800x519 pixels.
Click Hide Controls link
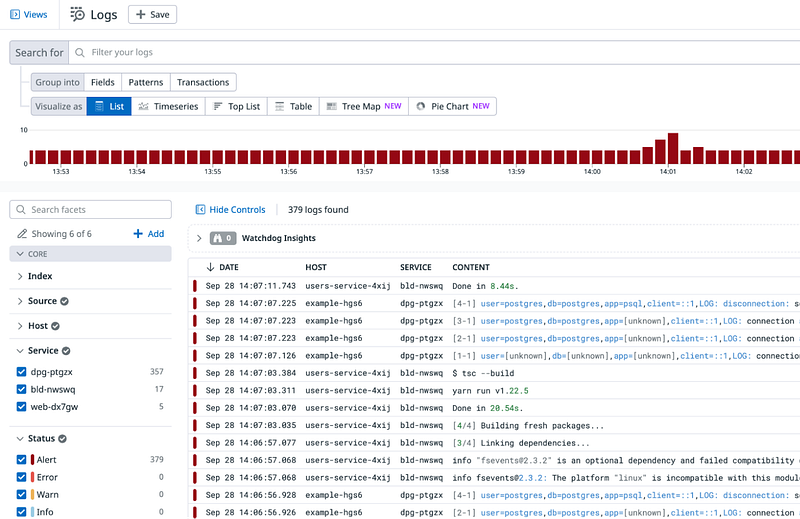[237, 210]
